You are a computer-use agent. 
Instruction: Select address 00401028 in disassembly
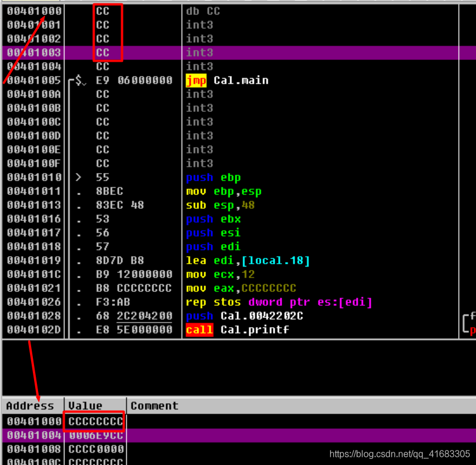34,316
